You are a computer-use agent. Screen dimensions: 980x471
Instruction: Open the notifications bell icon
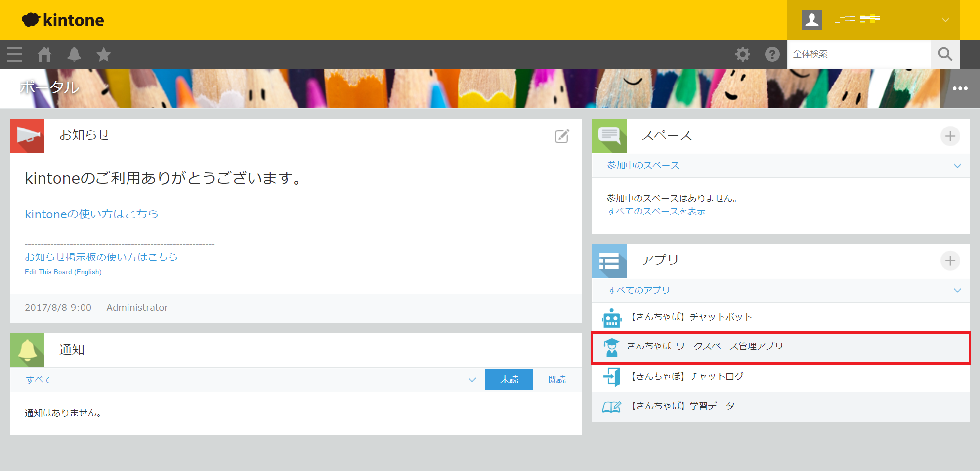(x=74, y=54)
